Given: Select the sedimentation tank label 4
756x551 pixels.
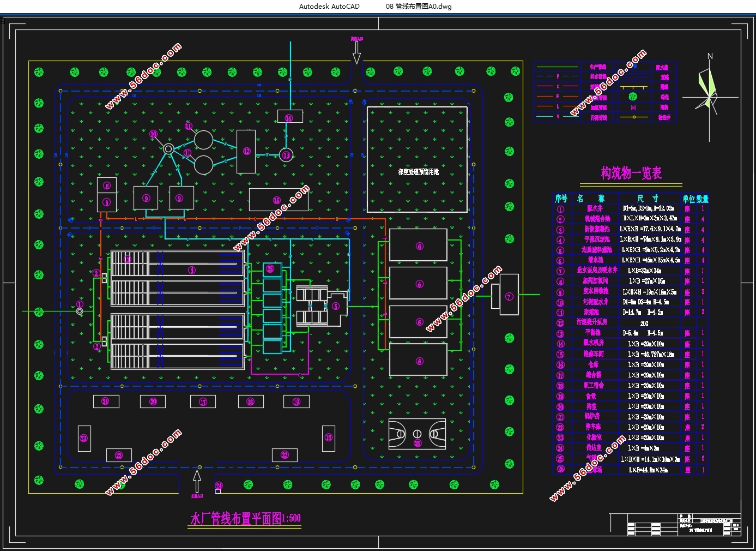Looking at the screenshot, I should coord(191,269).
